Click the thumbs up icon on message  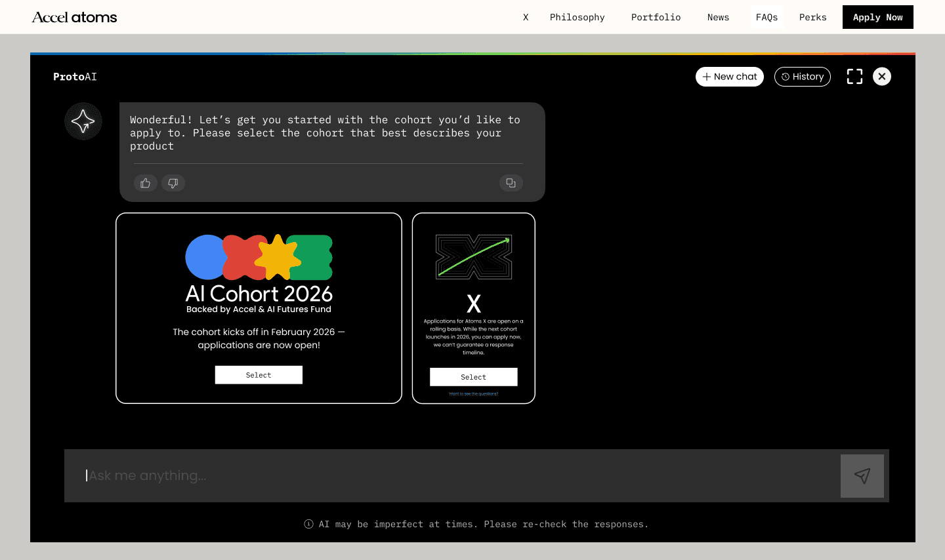pyautogui.click(x=146, y=183)
